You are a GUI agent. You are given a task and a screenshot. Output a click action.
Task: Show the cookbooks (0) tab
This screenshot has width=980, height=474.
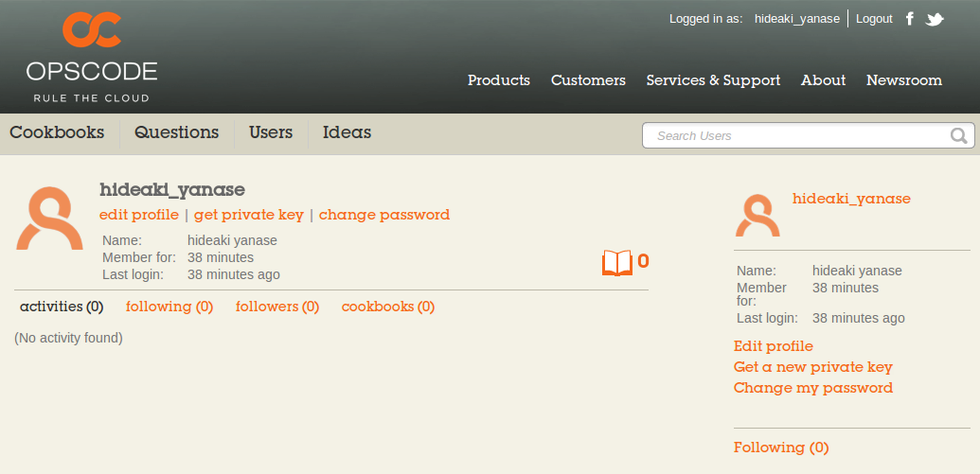pyautogui.click(x=388, y=307)
